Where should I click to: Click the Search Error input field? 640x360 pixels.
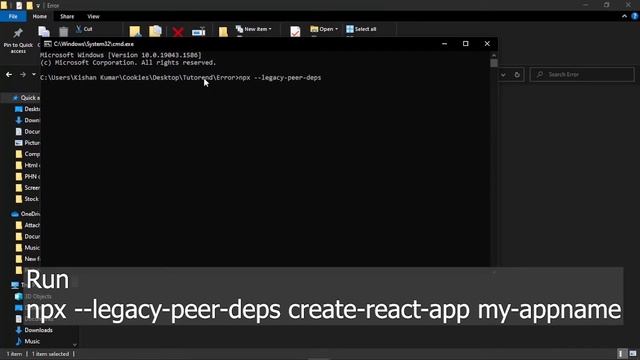(582, 75)
